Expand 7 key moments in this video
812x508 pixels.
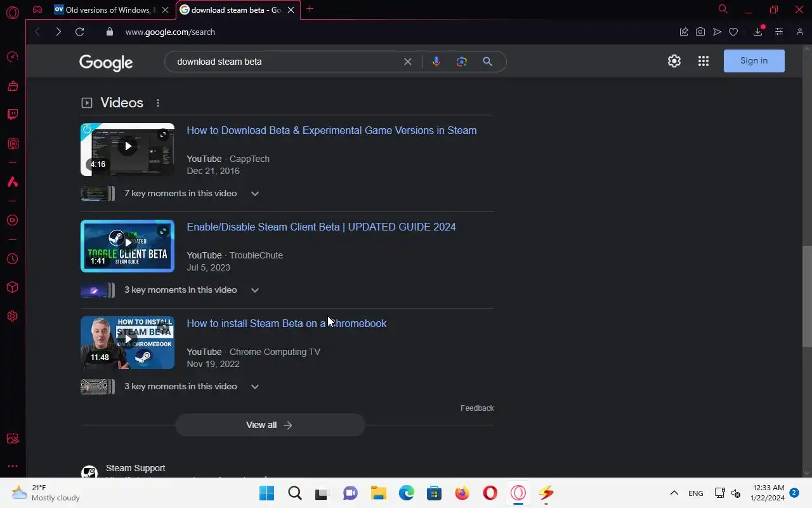255,194
